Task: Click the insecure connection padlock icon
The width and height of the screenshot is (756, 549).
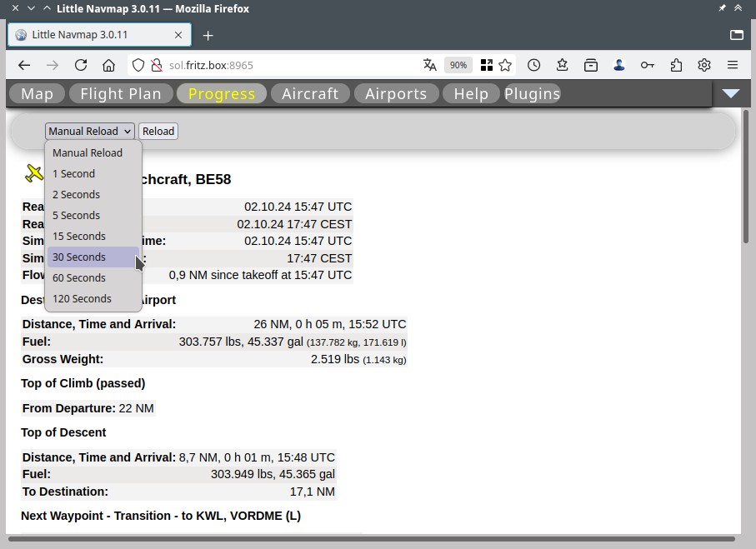Action: click(x=156, y=65)
